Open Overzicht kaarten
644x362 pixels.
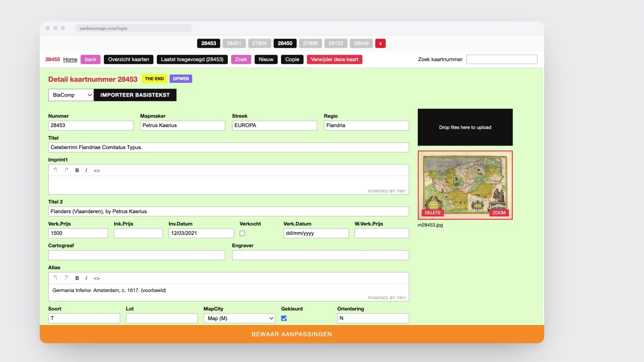[128, 60]
